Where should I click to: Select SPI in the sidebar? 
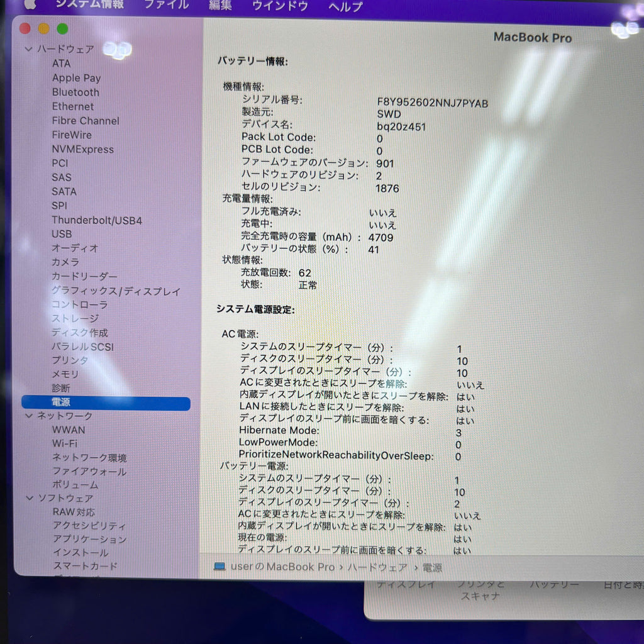click(x=59, y=206)
